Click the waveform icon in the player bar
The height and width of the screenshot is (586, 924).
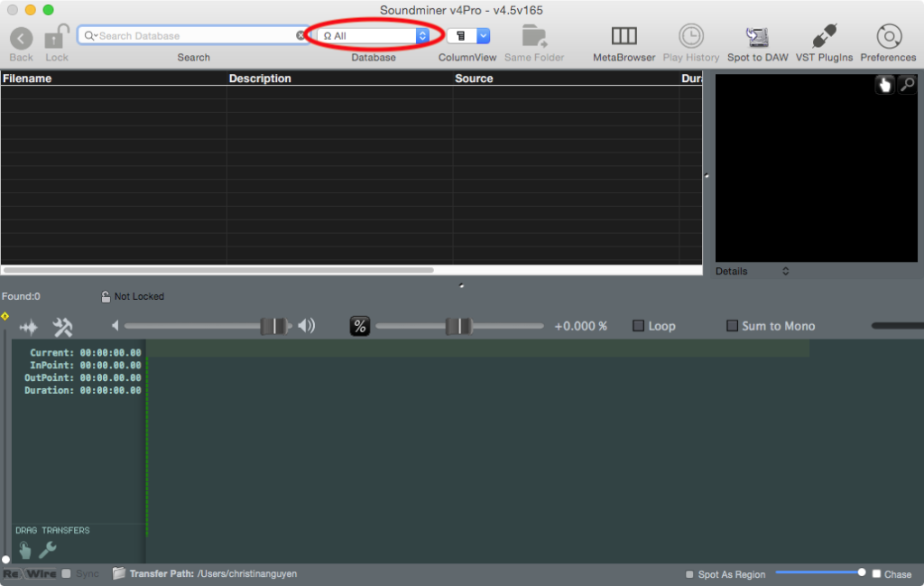tap(28, 327)
